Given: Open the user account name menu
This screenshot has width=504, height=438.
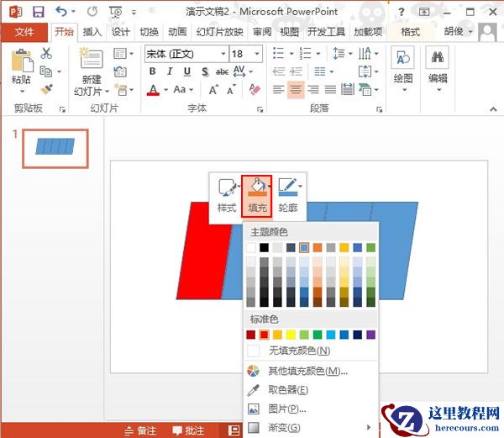Looking at the screenshot, I should coord(458,31).
